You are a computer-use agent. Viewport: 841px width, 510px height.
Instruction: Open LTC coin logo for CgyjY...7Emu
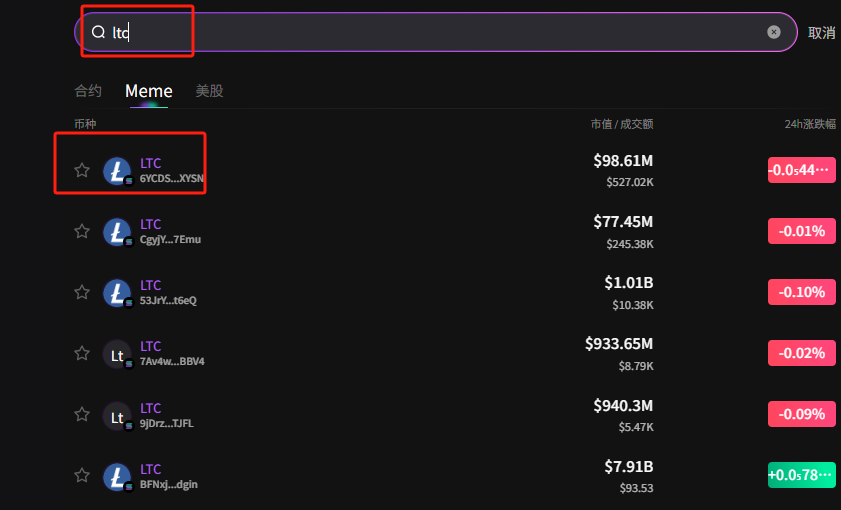[117, 232]
